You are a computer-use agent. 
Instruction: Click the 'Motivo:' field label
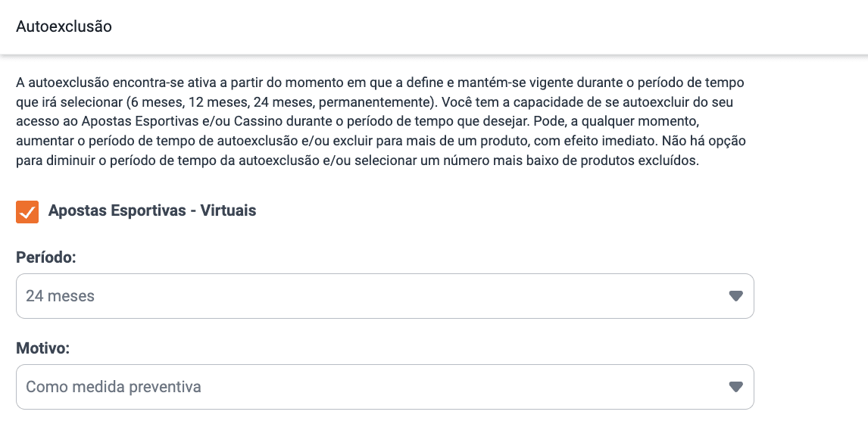coord(42,348)
